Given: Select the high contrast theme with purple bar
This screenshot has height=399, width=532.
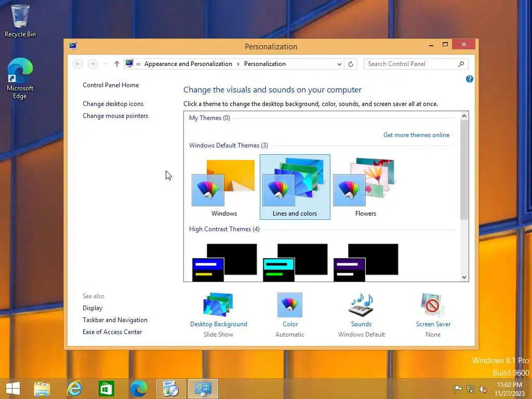Looking at the screenshot, I should tap(366, 262).
